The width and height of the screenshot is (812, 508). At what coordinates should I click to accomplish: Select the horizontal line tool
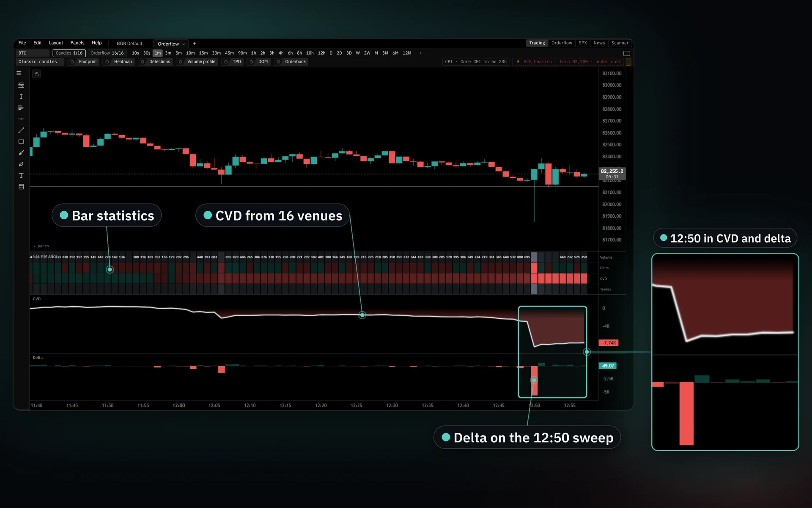pos(21,119)
